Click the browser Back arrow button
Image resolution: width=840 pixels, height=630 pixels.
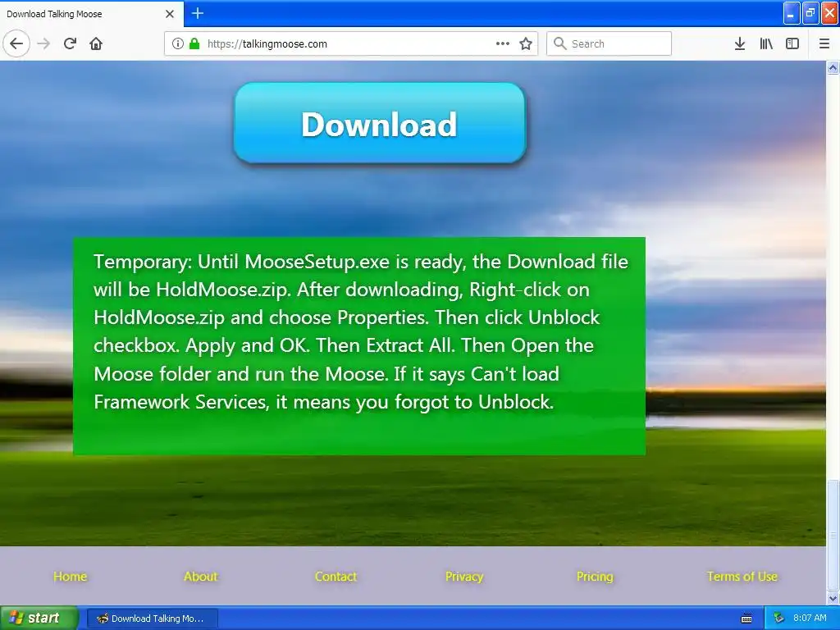pos(16,43)
